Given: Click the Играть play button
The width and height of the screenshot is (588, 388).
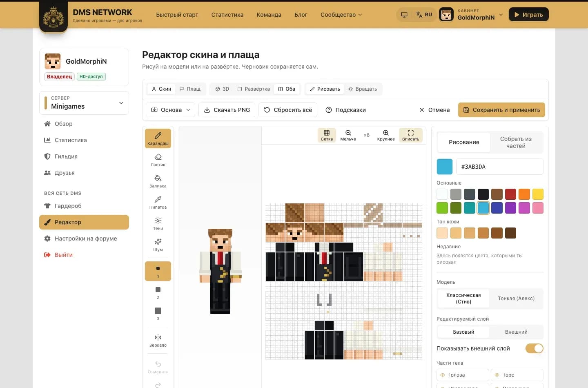Looking at the screenshot, I should pos(529,15).
